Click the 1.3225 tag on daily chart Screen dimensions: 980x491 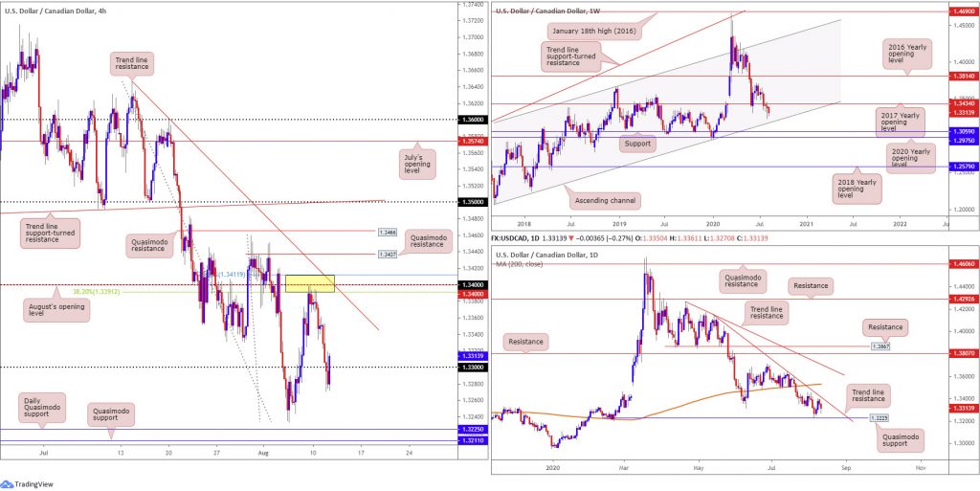[x=879, y=418]
